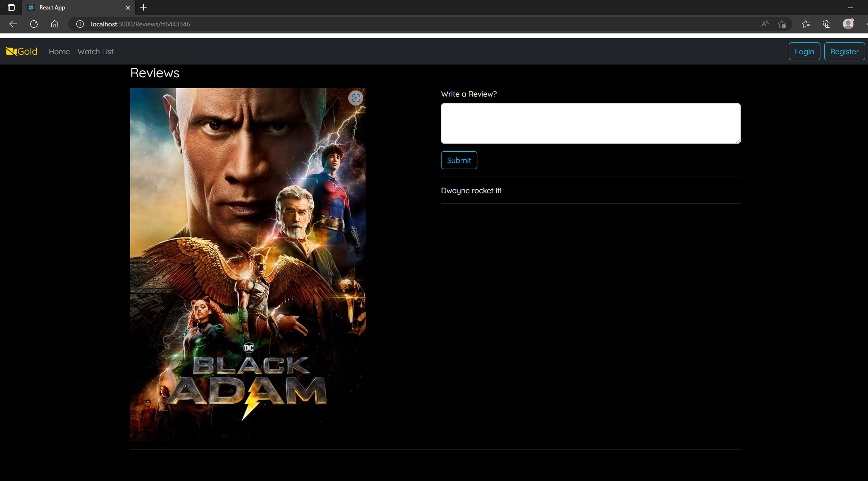Click the site information icon in the address bar
Viewport: 868px width, 481px height.
pos(80,24)
